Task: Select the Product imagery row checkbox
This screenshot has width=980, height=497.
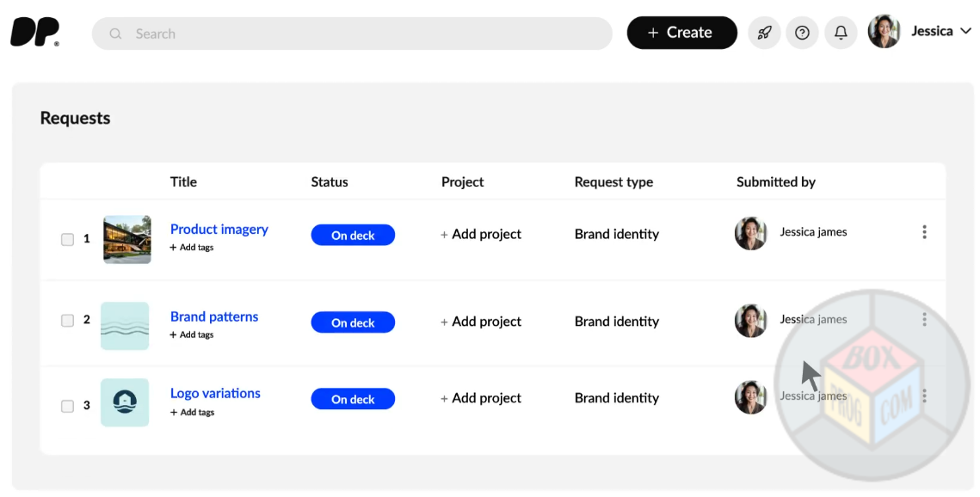Action: (x=67, y=239)
